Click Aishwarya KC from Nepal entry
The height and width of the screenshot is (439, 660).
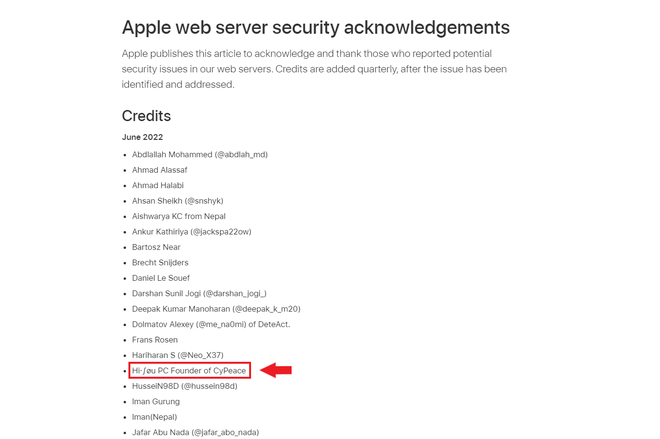(x=179, y=216)
